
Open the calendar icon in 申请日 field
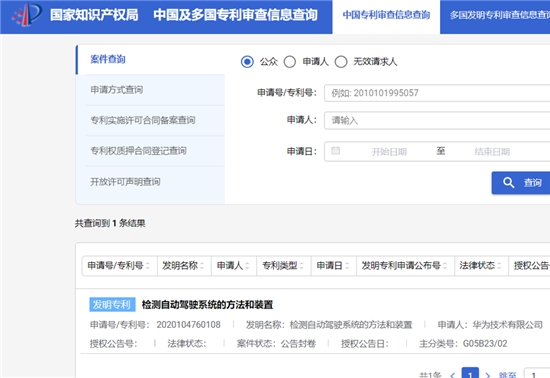click(336, 151)
